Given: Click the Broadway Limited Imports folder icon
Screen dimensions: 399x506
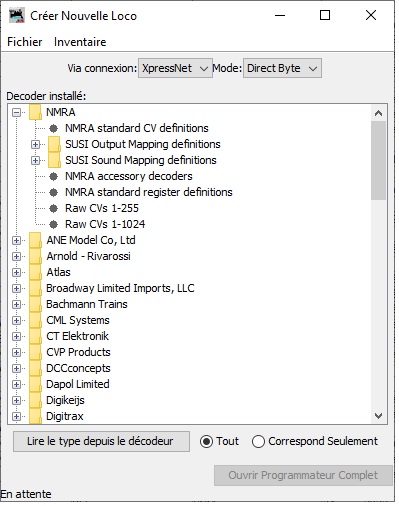Looking at the screenshot, I should coord(35,288).
